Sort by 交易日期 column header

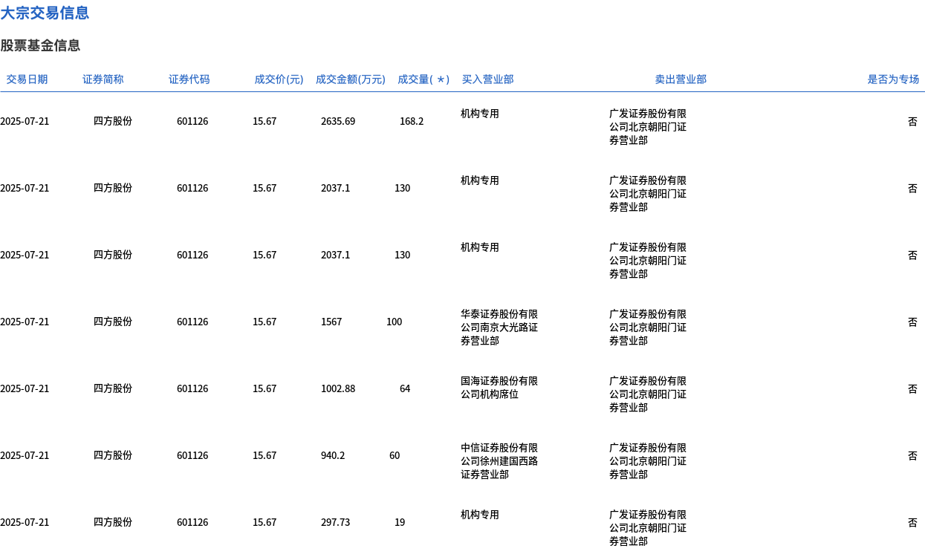[27, 79]
